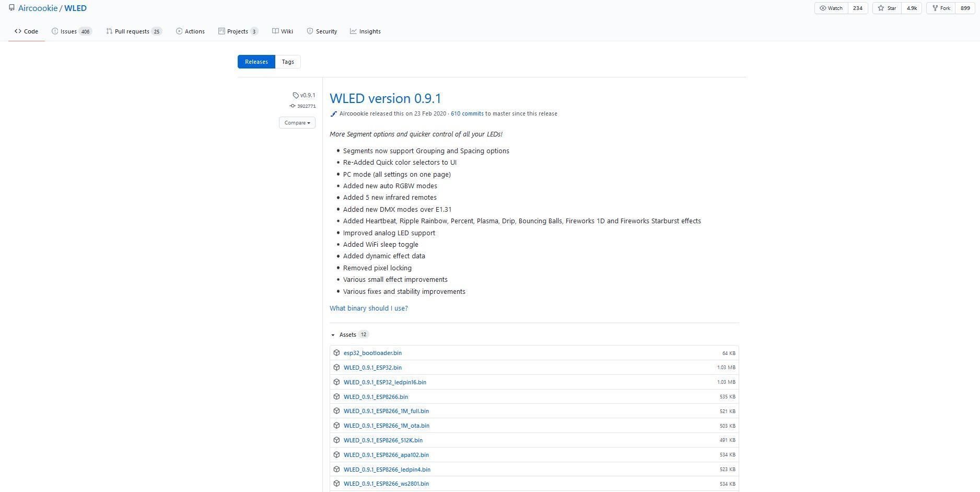The image size is (980, 492).
Task: Select the Tags toggle button
Action: coord(288,62)
